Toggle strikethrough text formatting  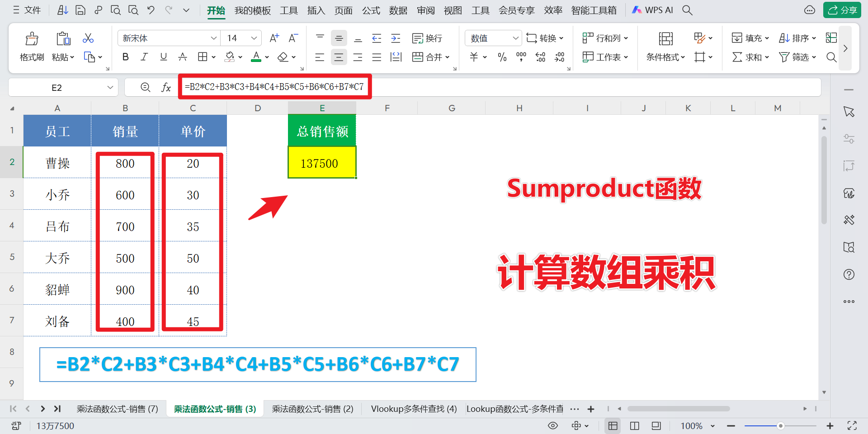[x=183, y=57]
